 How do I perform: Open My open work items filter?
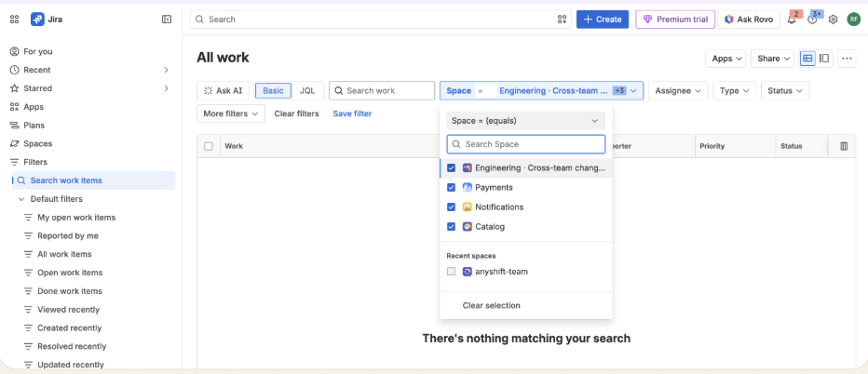pos(76,218)
